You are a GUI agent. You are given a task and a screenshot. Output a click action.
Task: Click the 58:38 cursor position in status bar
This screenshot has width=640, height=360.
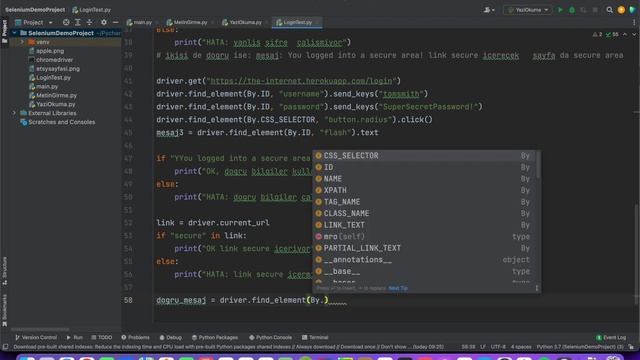click(x=468, y=347)
